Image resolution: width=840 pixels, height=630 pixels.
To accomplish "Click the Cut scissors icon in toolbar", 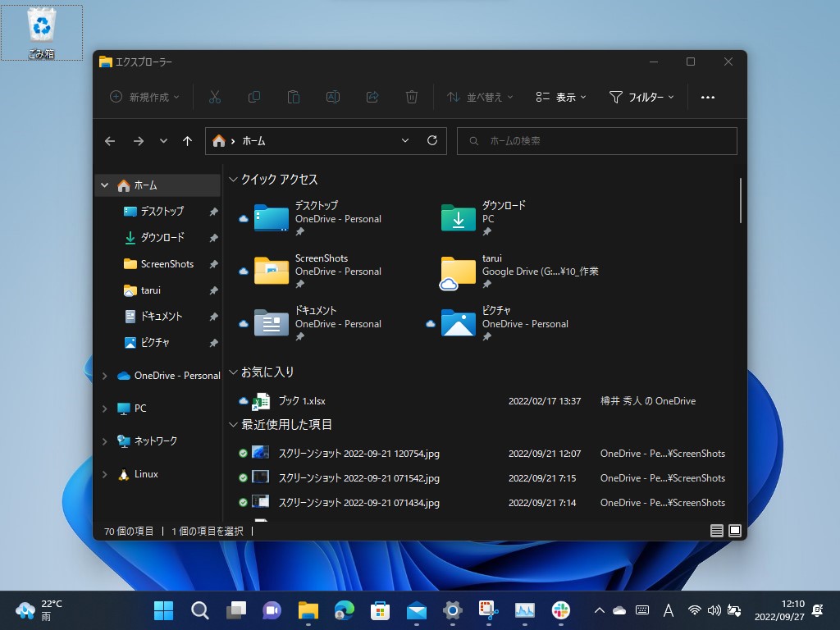I will 214,97.
